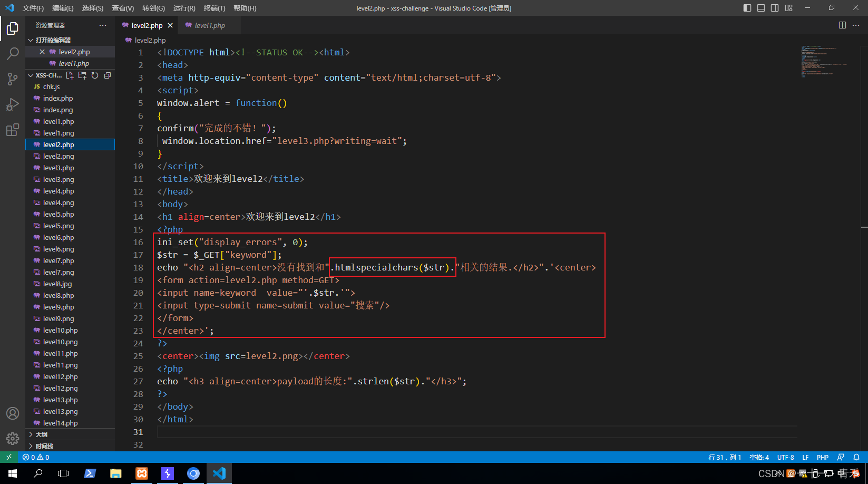This screenshot has height=484, width=868.
Task: Open the Search view in activity bar
Action: 13,54
